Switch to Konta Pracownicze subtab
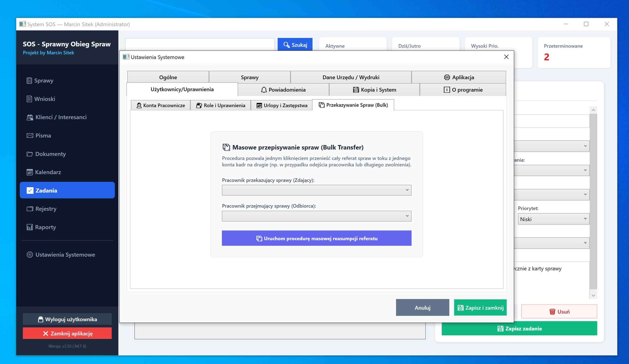 coord(161,105)
